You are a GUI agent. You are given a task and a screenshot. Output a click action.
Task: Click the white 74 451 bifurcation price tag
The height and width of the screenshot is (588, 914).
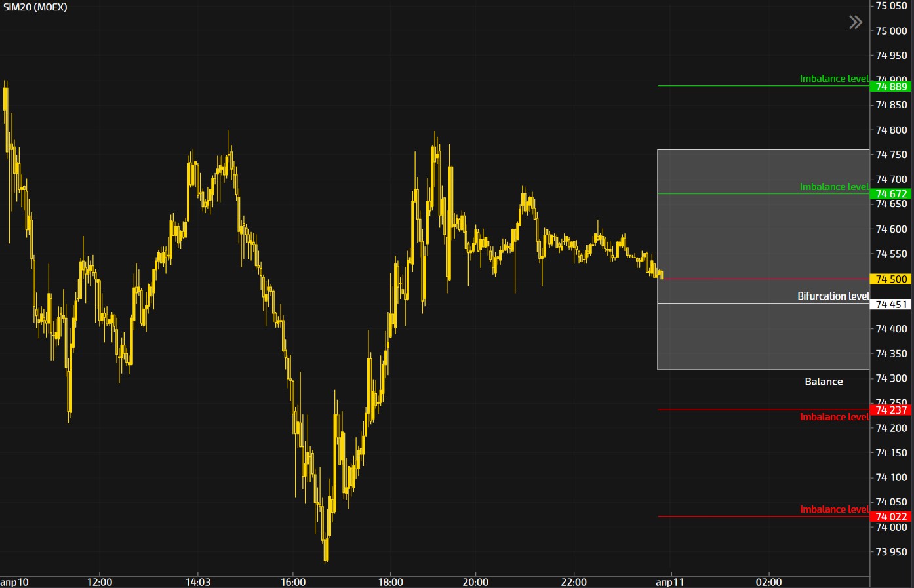(x=891, y=305)
